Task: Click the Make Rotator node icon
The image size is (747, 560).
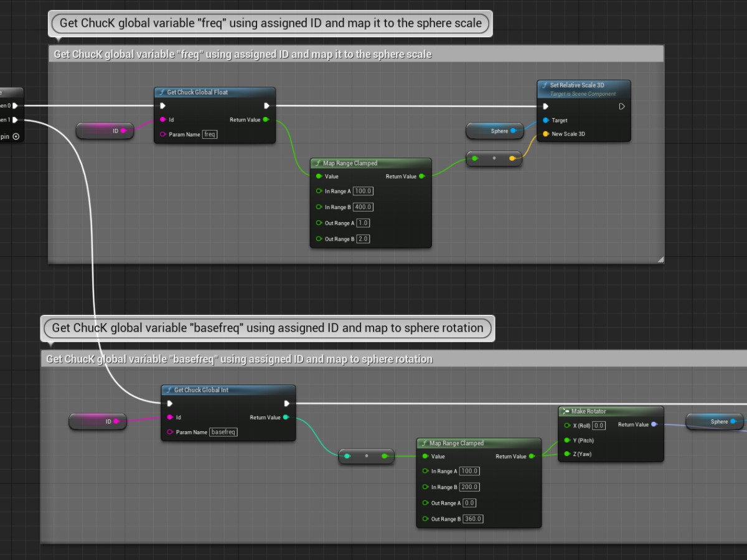Action: (566, 411)
